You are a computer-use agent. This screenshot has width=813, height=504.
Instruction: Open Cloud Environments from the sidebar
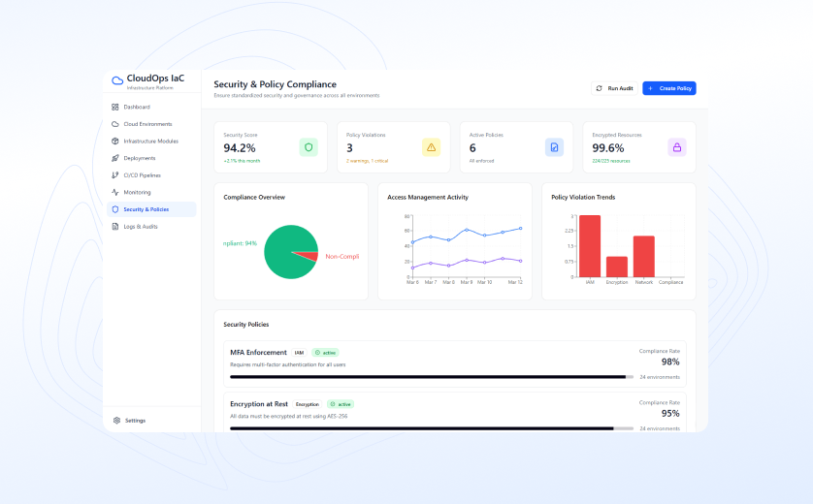(147, 124)
